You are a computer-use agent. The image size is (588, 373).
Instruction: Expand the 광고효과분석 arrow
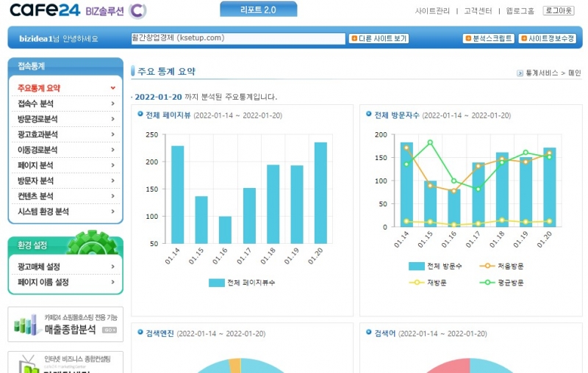pos(113,134)
